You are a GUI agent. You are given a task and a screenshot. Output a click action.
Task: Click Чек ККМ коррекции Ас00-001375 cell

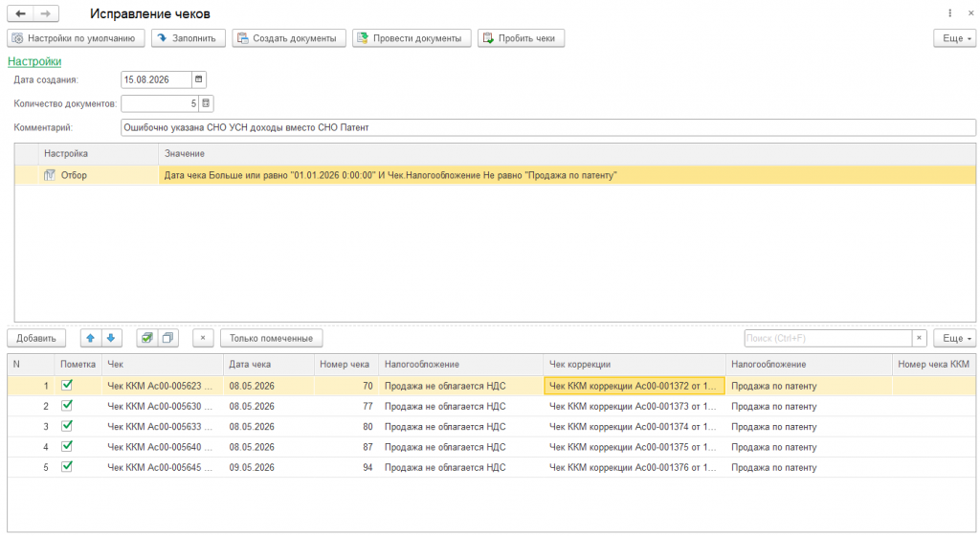pos(635,447)
